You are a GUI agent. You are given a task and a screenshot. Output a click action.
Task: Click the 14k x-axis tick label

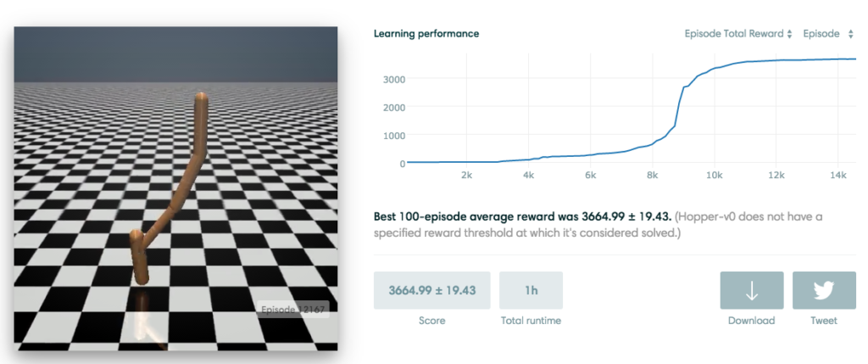(x=838, y=176)
